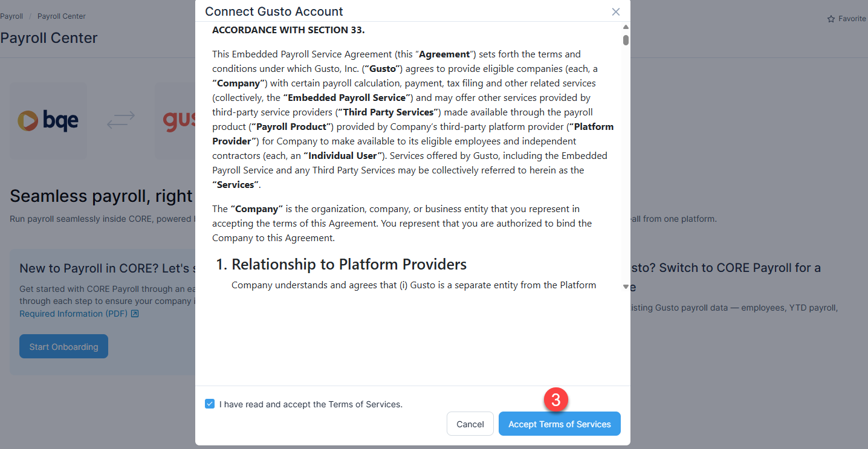Click the bqe logo
The height and width of the screenshot is (449, 868).
click(48, 121)
